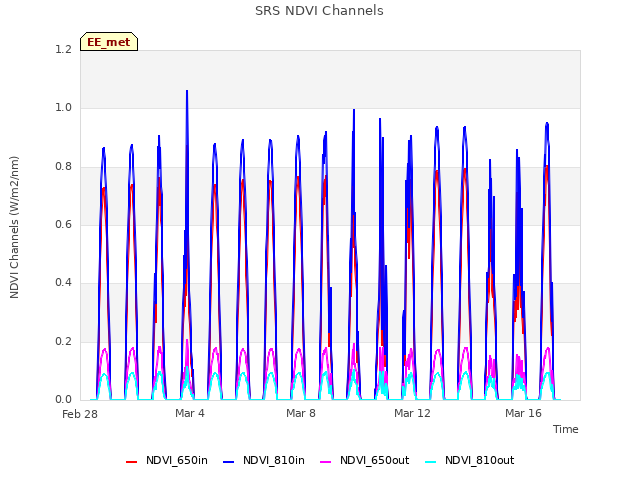Viewport: 640px width, 480px height.
Task: Click the 0.2 y-axis tick label
Action: tap(63, 341)
